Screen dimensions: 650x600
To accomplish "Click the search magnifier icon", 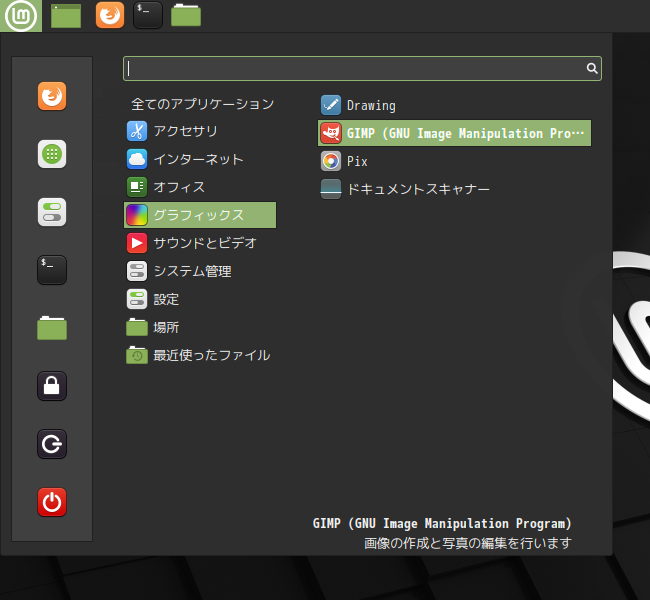I will click(592, 68).
